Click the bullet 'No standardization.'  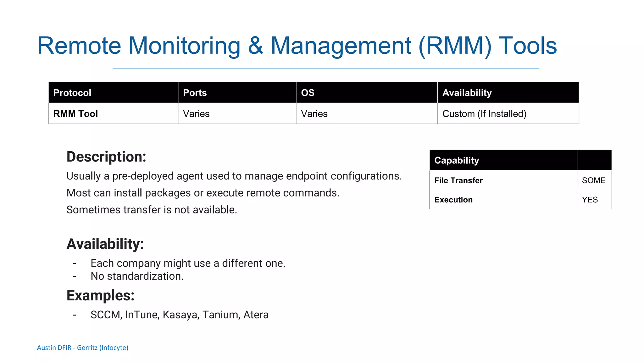(x=137, y=276)
